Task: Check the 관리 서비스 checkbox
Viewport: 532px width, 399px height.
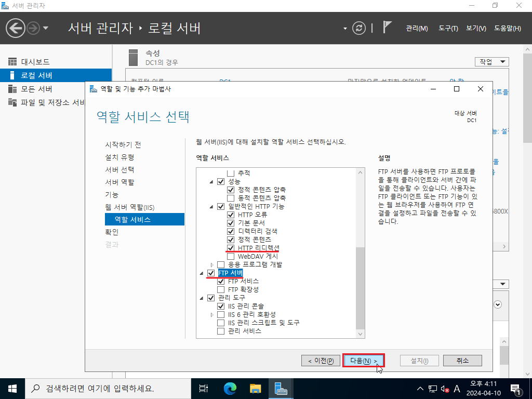Action: click(221, 331)
